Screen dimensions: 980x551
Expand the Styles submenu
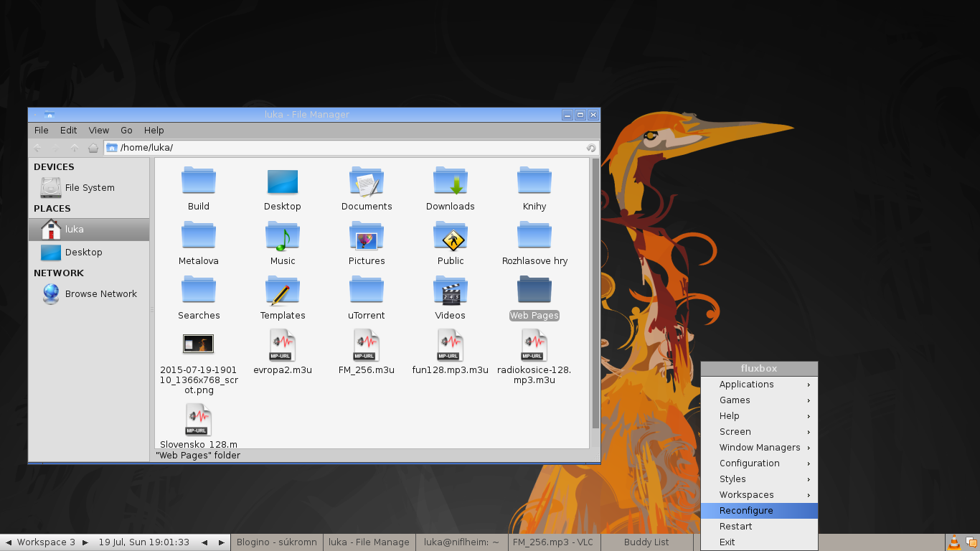pos(759,479)
